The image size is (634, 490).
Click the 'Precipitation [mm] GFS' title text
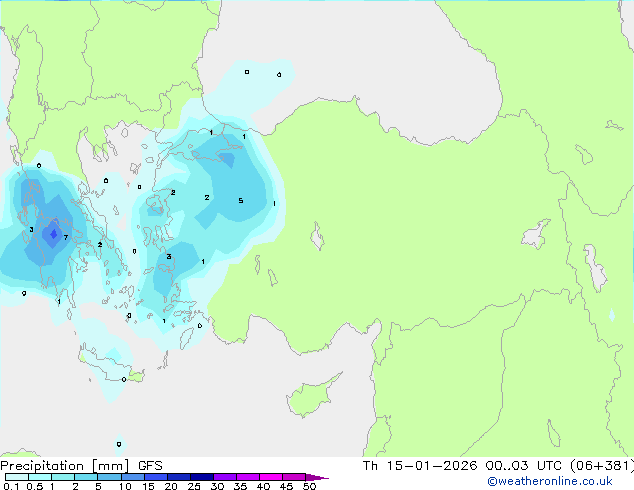point(81,466)
